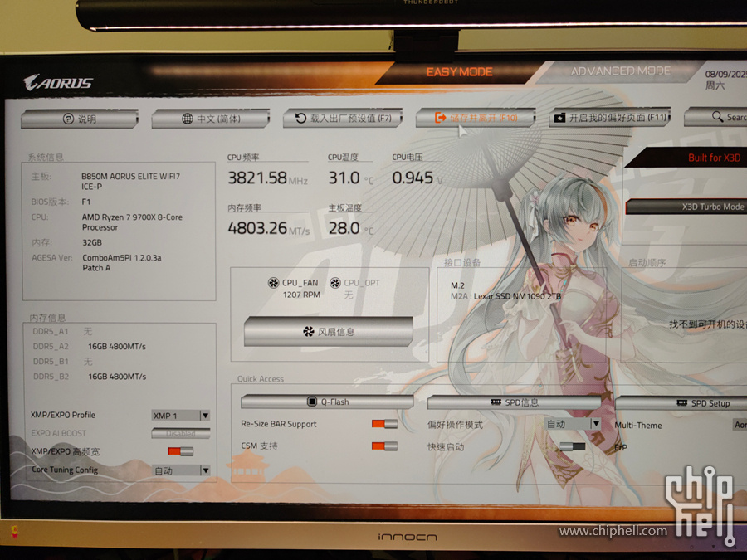Toggle the CSM 支持 switch
Image resolution: width=747 pixels, height=560 pixels.
[384, 446]
